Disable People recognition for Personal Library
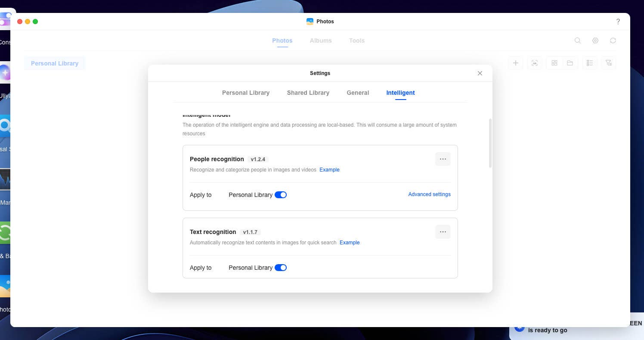This screenshot has height=340, width=644. (281, 195)
